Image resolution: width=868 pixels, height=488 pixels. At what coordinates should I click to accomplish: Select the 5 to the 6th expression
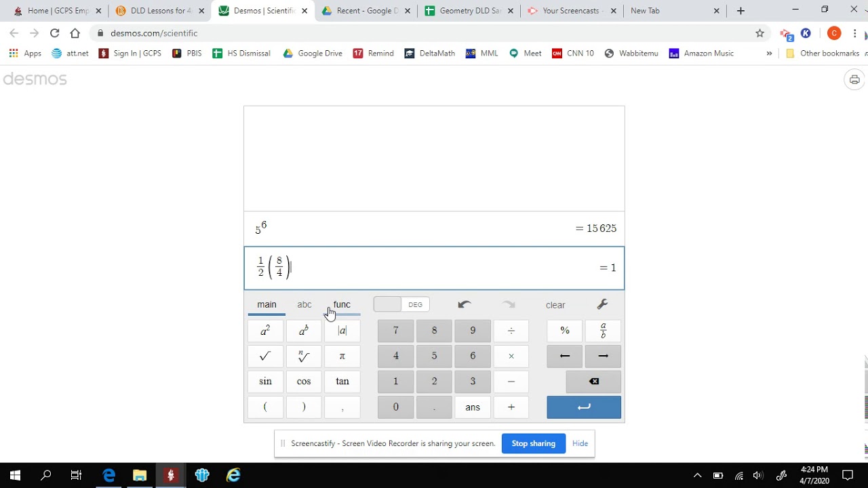(x=434, y=228)
